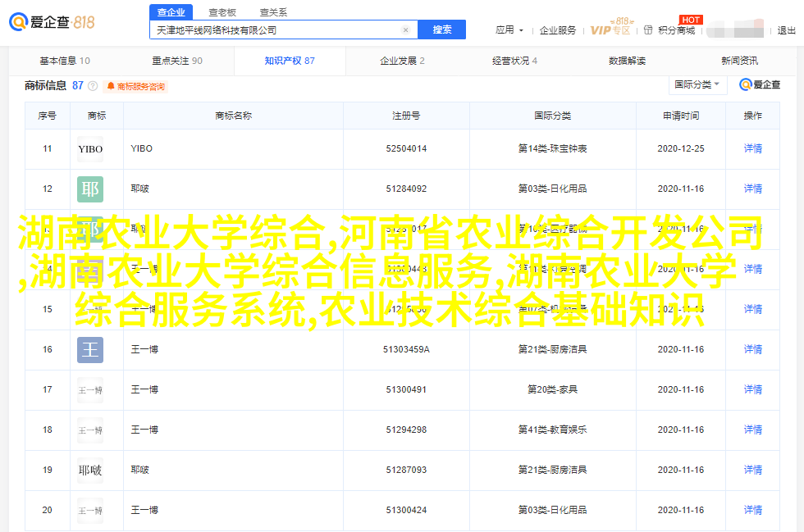Switch to the 查老板 search tab
Image resolution: width=804 pixels, height=532 pixels.
pyautogui.click(x=222, y=12)
